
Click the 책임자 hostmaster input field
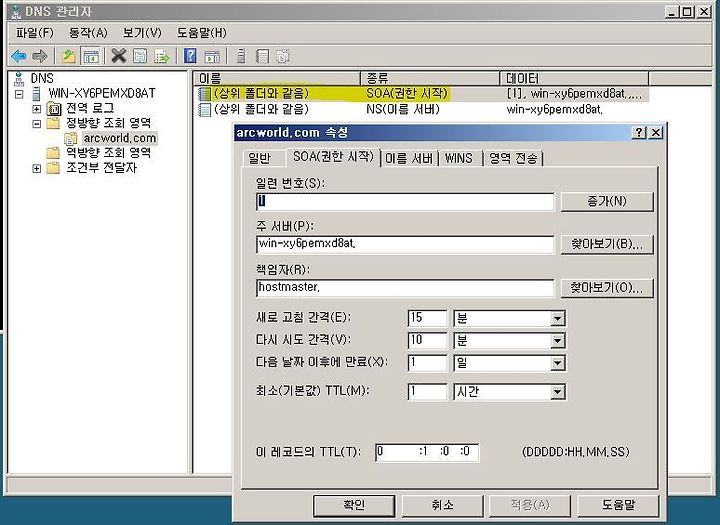(405, 288)
